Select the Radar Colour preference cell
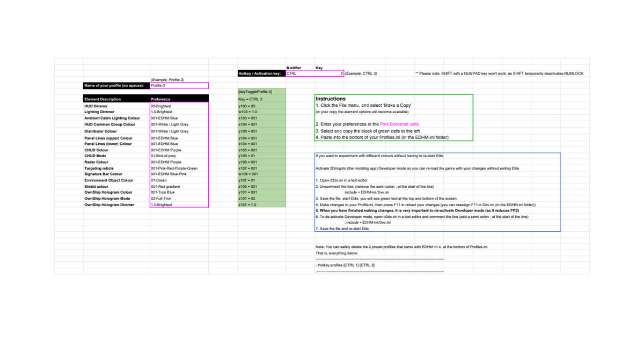 point(179,162)
